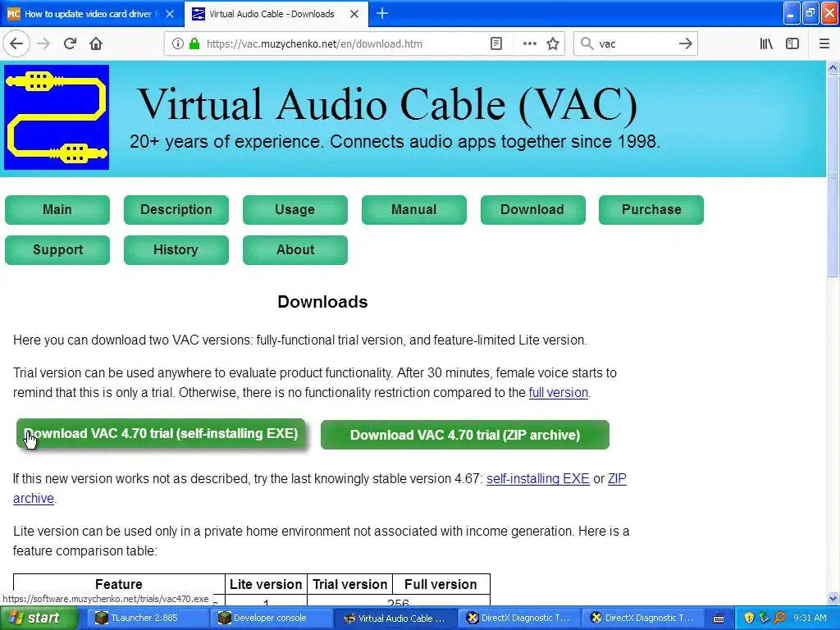Close the 'How to update video card driver' tab
The image size is (840, 630).
tap(170, 14)
